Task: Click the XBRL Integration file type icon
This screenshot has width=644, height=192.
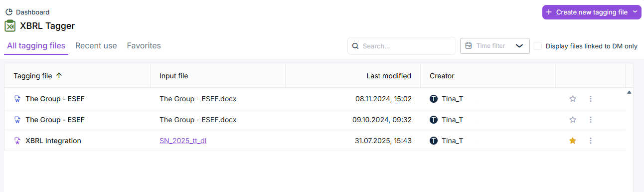Action: tap(17, 141)
